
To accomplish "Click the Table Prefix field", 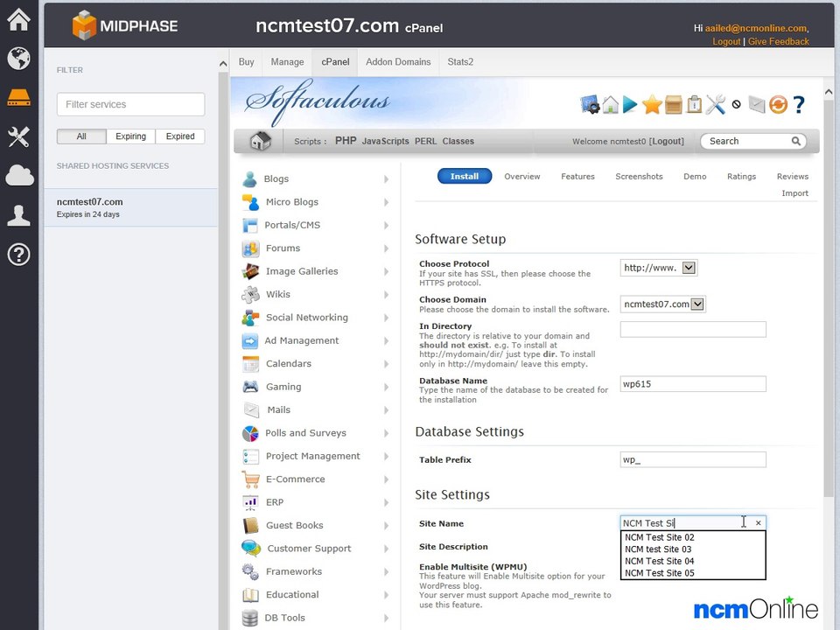I will [693, 459].
